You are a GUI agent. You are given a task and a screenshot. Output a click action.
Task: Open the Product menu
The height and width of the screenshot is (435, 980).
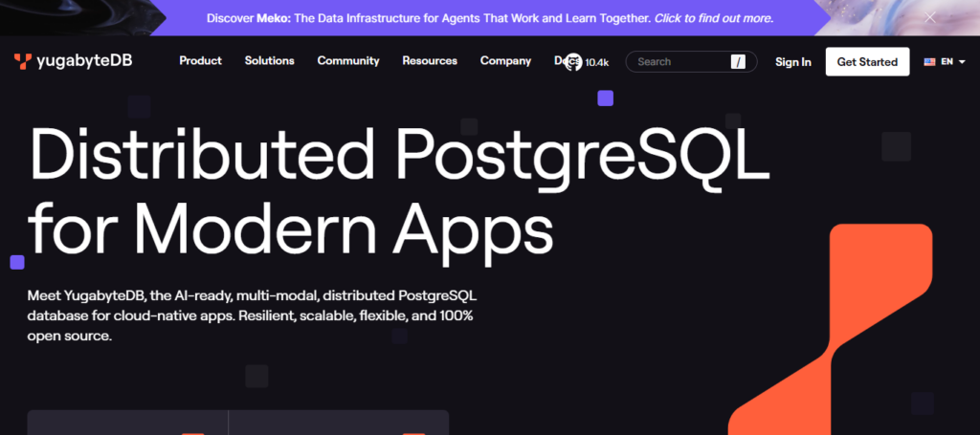201,61
